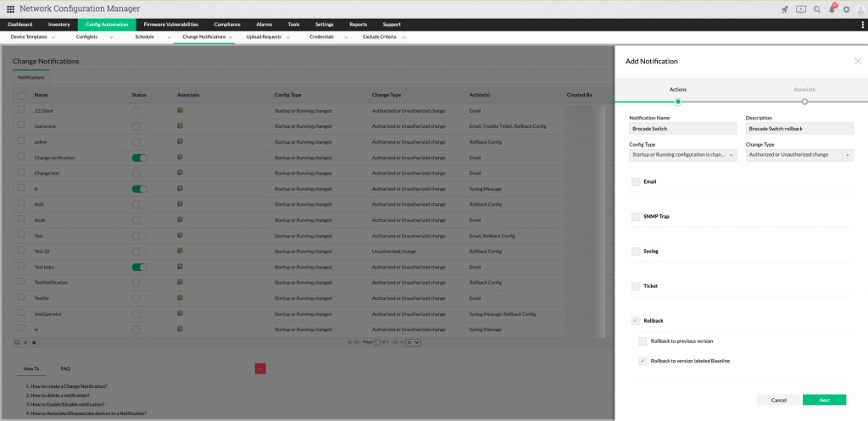Open the video presentation icon in header

tap(801, 9)
